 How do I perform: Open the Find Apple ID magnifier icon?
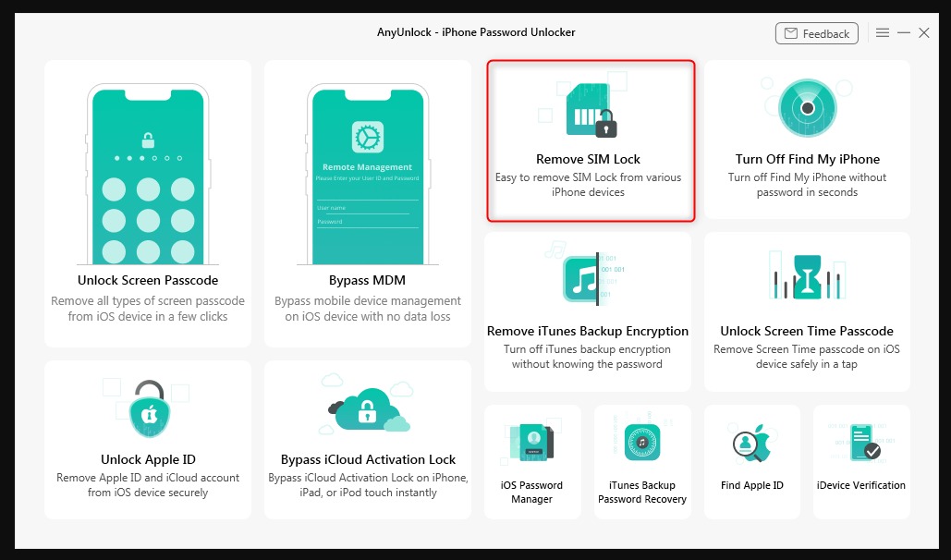coord(751,442)
